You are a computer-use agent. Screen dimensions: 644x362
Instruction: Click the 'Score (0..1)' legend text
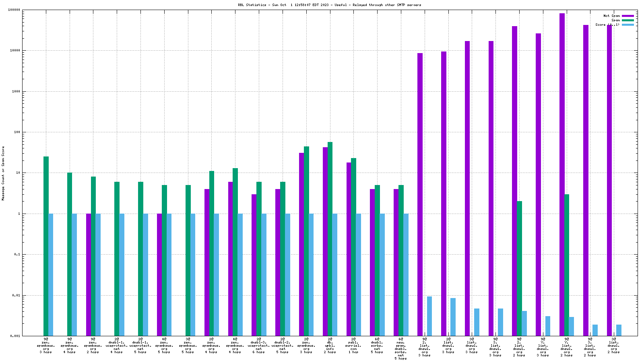coord(607,25)
